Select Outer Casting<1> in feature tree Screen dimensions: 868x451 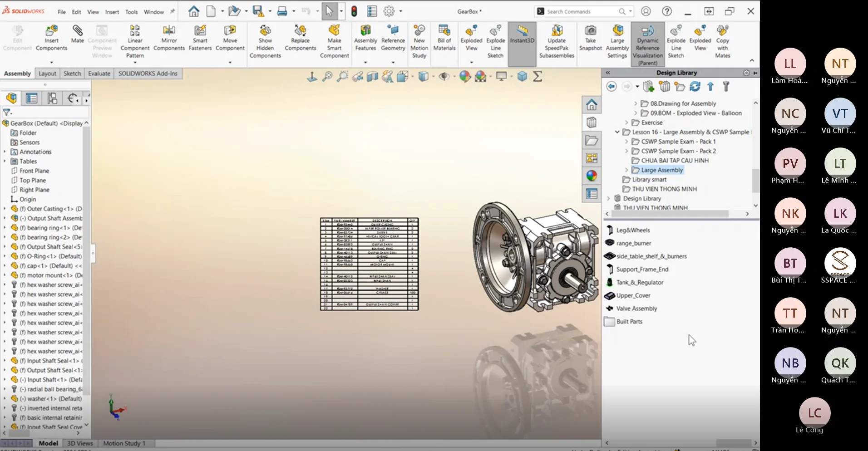[x=50, y=209]
